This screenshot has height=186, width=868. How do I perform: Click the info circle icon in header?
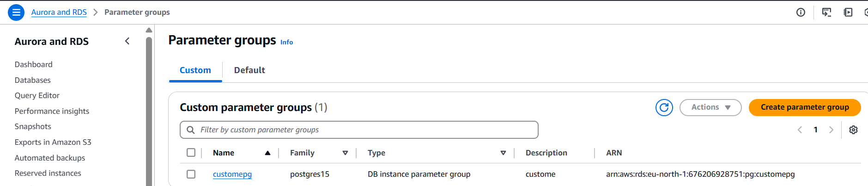[x=801, y=12]
